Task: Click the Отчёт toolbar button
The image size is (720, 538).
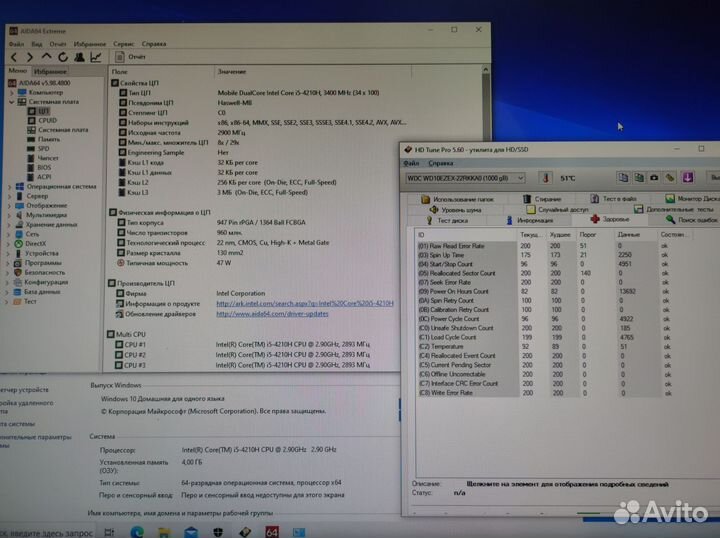Action: 130,57
